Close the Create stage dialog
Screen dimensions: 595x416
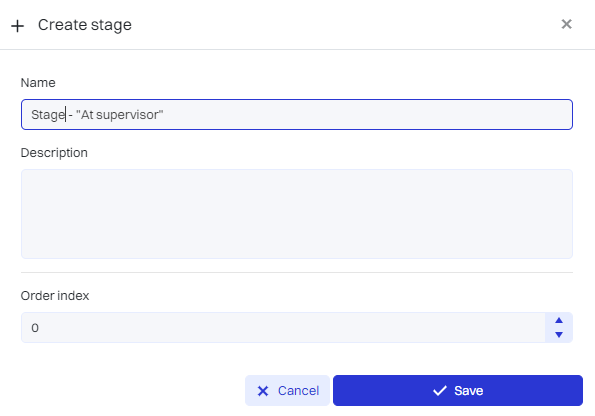tap(566, 24)
